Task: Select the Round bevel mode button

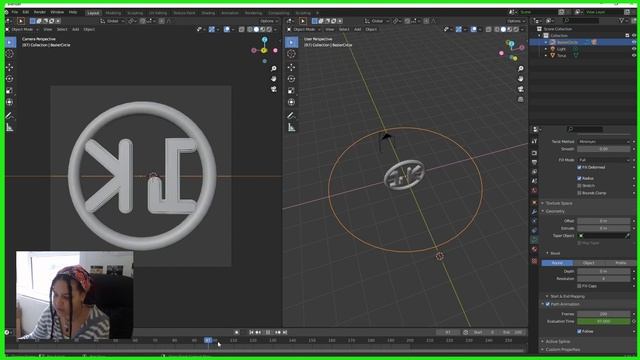Action: (557, 263)
